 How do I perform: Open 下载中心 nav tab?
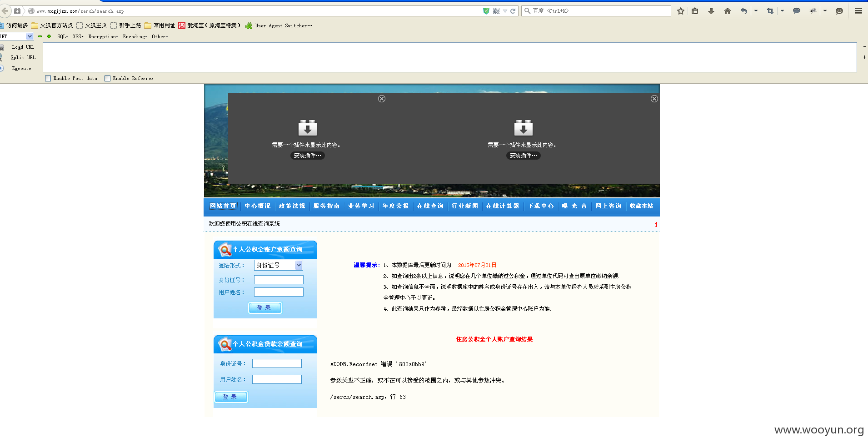pyautogui.click(x=540, y=206)
